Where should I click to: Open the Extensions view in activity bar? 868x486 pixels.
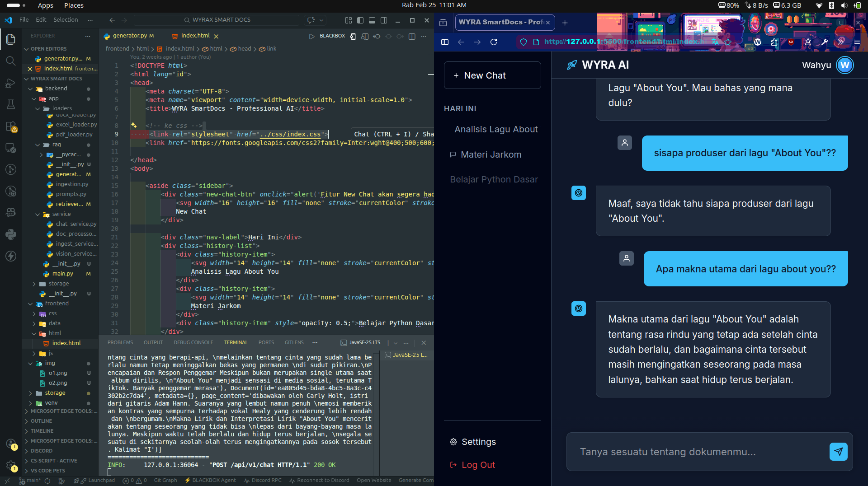pos(11,127)
